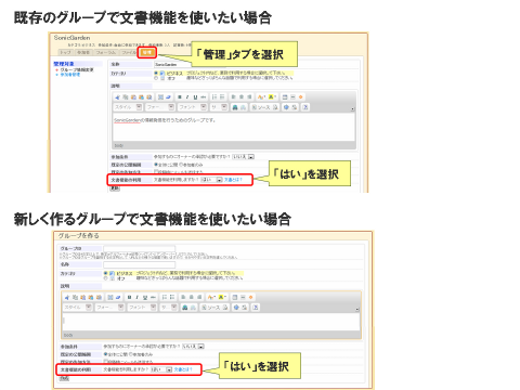This screenshot has height=390, width=520.
Task: Insert numbered list in グループを作る editor
Action: [164, 297]
